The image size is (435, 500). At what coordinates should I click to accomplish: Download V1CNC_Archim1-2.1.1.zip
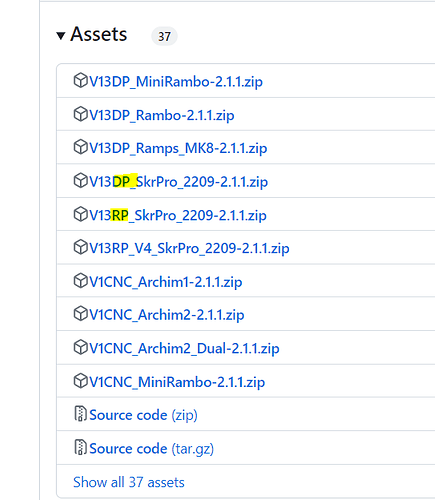(166, 282)
